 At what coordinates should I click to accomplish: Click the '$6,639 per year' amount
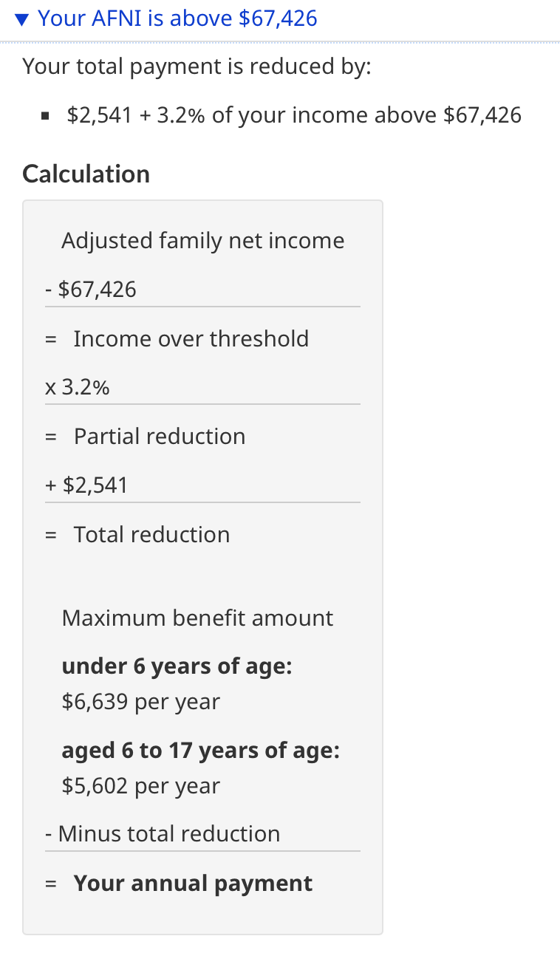[141, 702]
